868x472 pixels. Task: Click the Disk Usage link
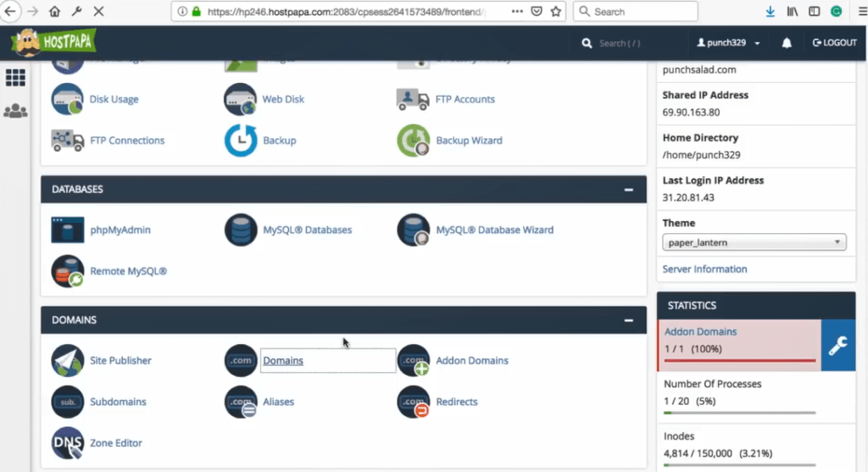[x=114, y=99]
